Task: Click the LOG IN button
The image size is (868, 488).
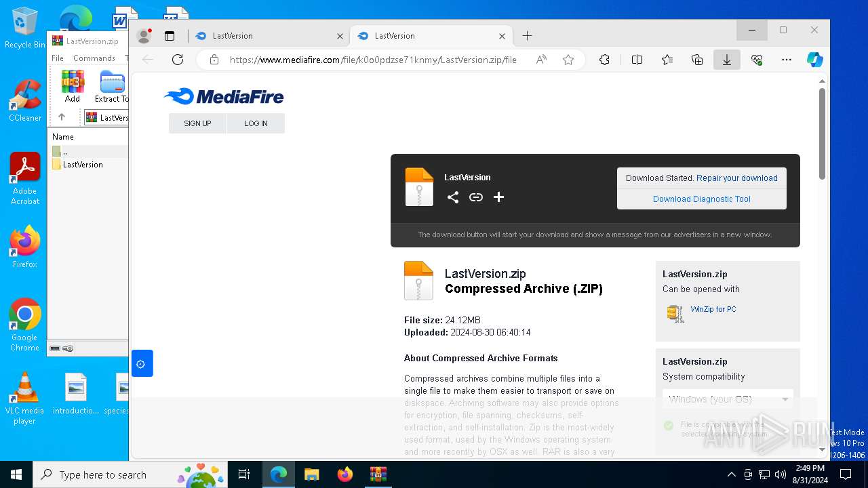Action: [x=256, y=123]
